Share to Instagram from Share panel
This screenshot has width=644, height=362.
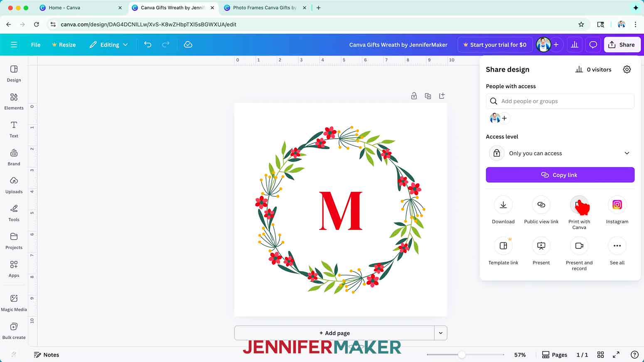click(x=617, y=205)
